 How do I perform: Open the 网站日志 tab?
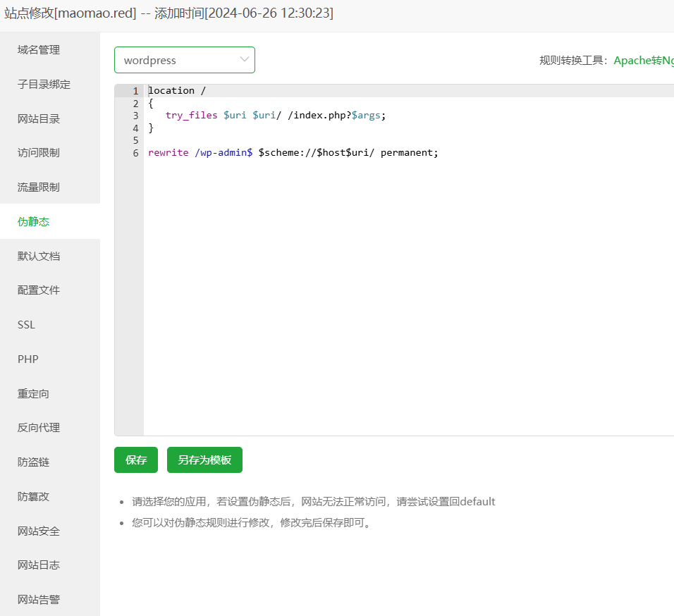point(50,565)
